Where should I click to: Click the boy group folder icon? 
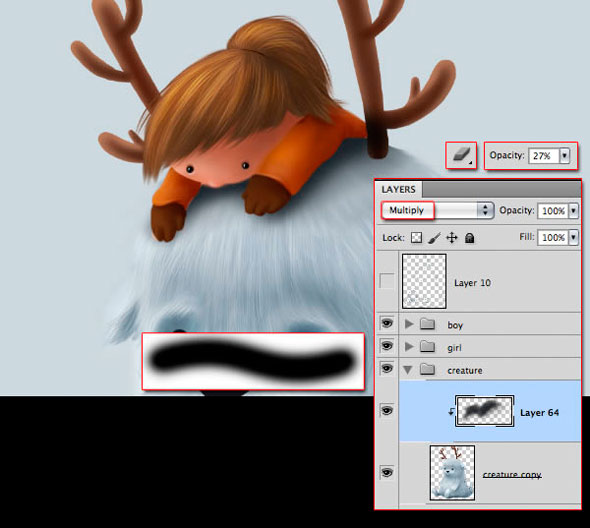[x=427, y=324]
